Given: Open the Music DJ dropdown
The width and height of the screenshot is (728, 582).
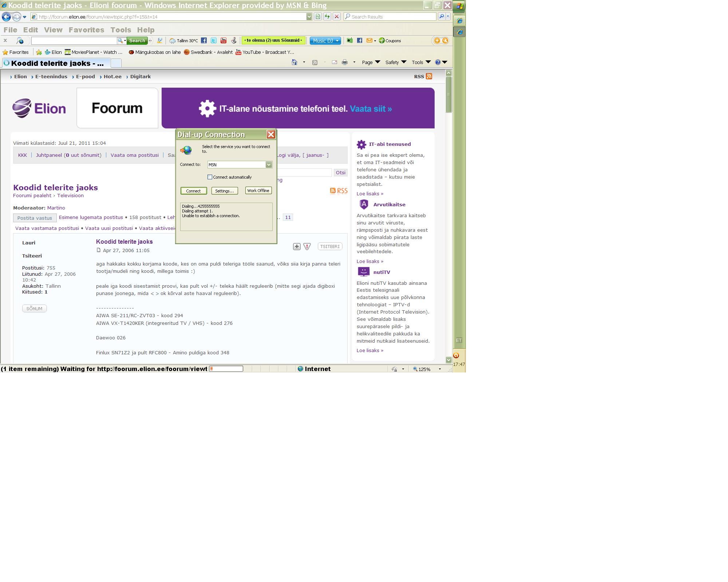Looking at the screenshot, I should 325,40.
